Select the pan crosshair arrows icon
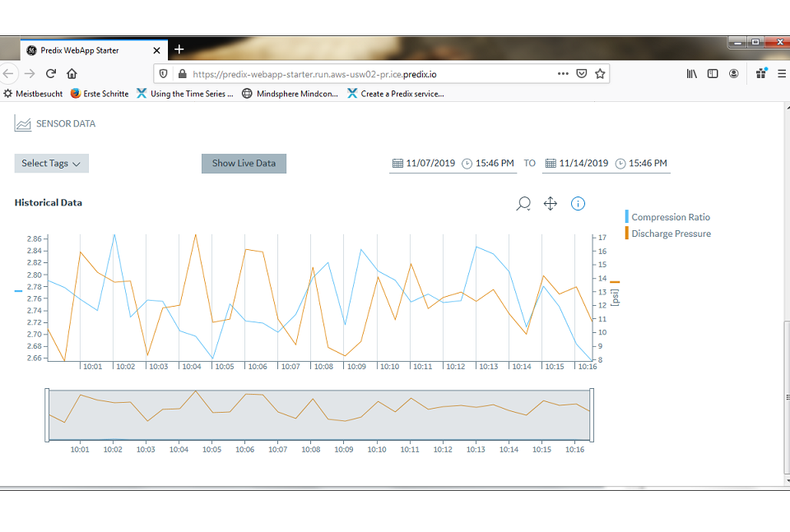Image resolution: width=790 pixels, height=532 pixels. (x=551, y=204)
